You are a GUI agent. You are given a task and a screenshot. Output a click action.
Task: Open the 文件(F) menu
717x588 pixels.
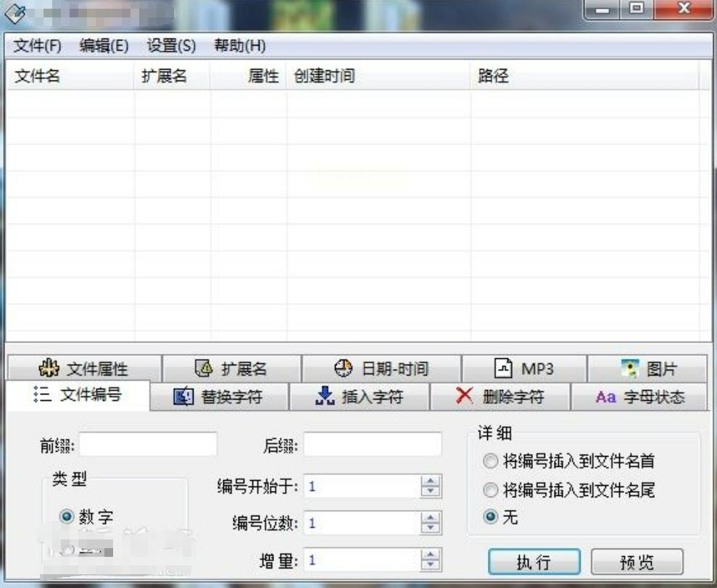pos(37,46)
